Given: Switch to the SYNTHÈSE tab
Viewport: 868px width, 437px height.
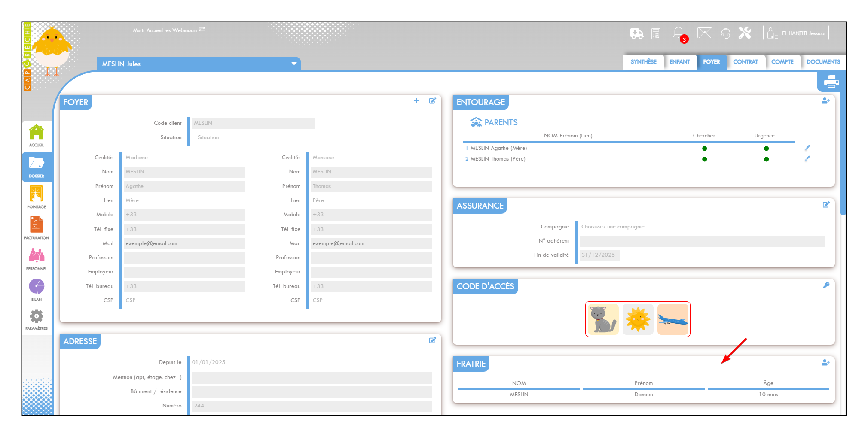Looking at the screenshot, I should pyautogui.click(x=643, y=62).
